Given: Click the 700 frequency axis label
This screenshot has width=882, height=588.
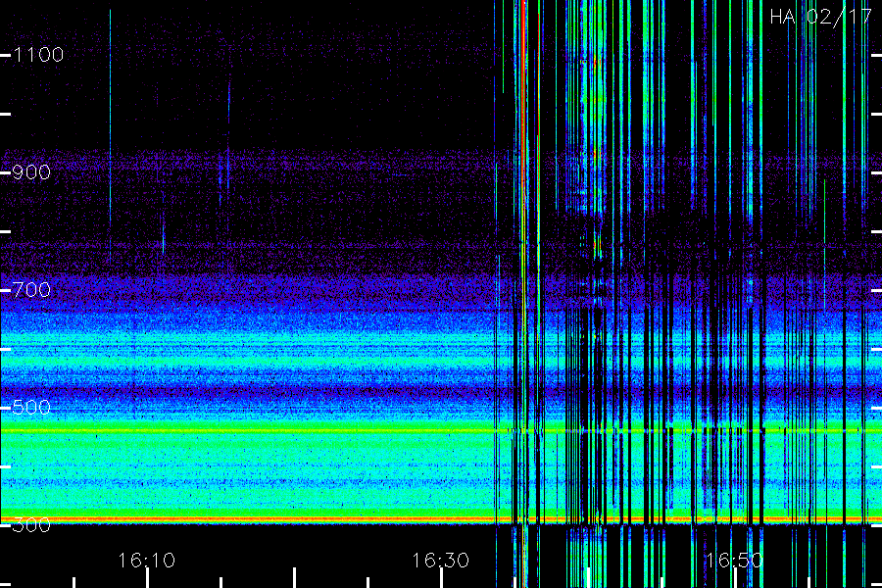Looking at the screenshot, I should 31,290.
